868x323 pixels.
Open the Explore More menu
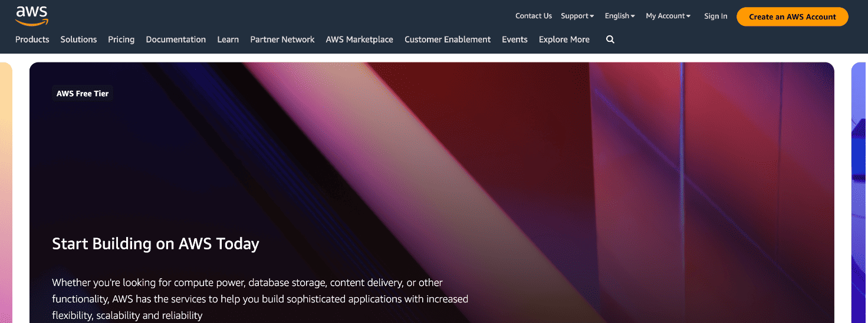(x=564, y=39)
